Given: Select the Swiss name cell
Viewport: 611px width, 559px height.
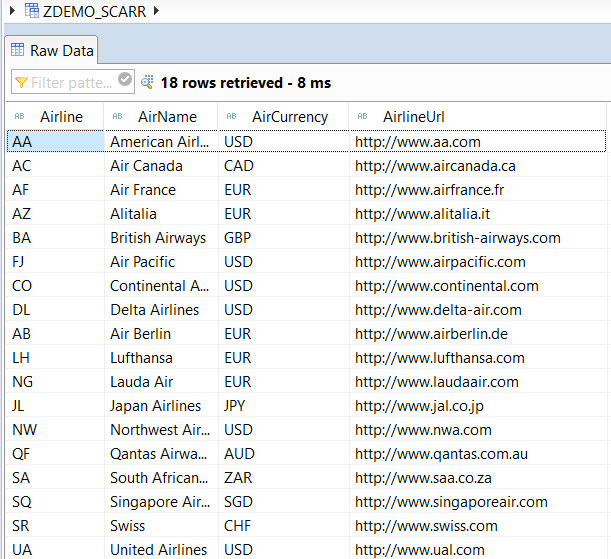Looking at the screenshot, I should [161, 526].
